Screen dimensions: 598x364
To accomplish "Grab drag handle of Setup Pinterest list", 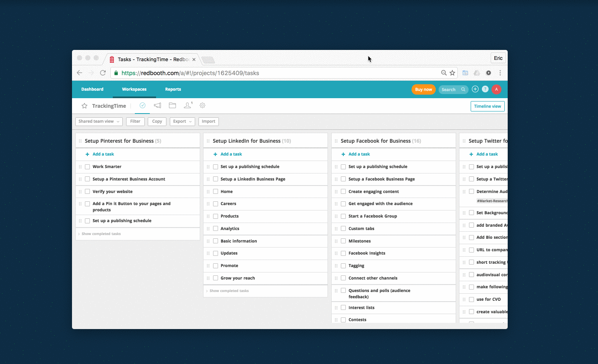I will (80, 141).
